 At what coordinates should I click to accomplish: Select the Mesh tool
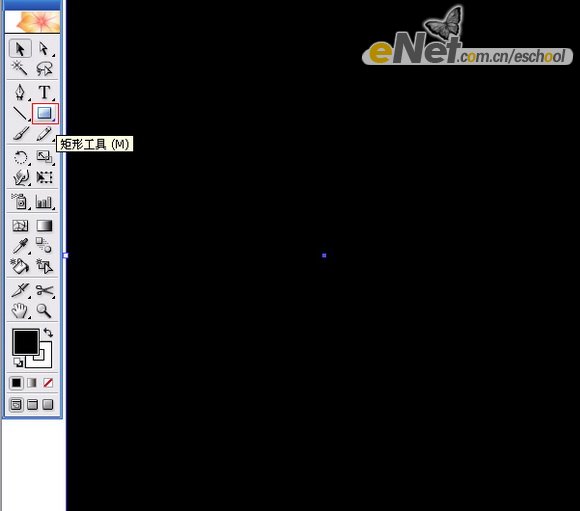point(20,225)
